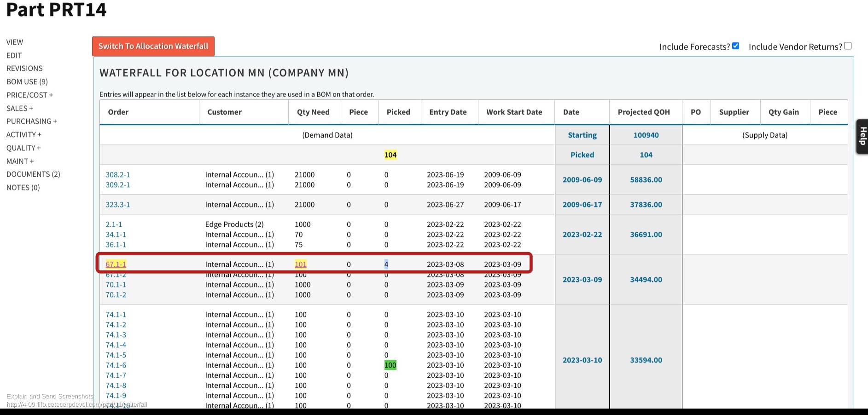
Task: Open order link 74.1-9
Action: click(x=116, y=396)
